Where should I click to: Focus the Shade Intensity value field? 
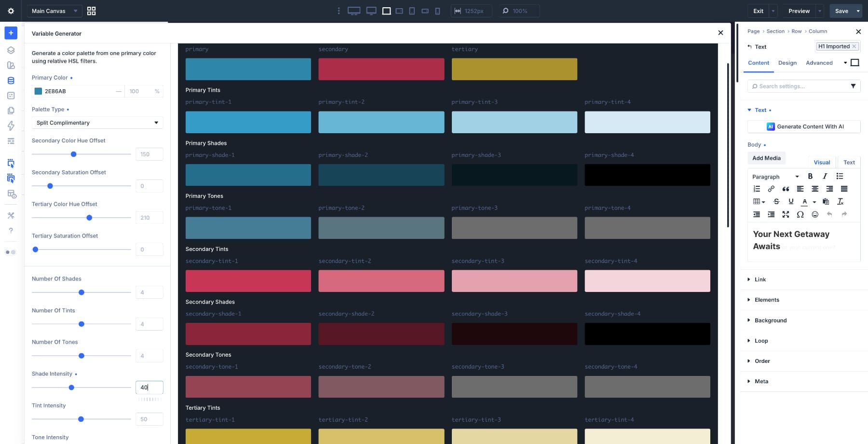point(149,387)
